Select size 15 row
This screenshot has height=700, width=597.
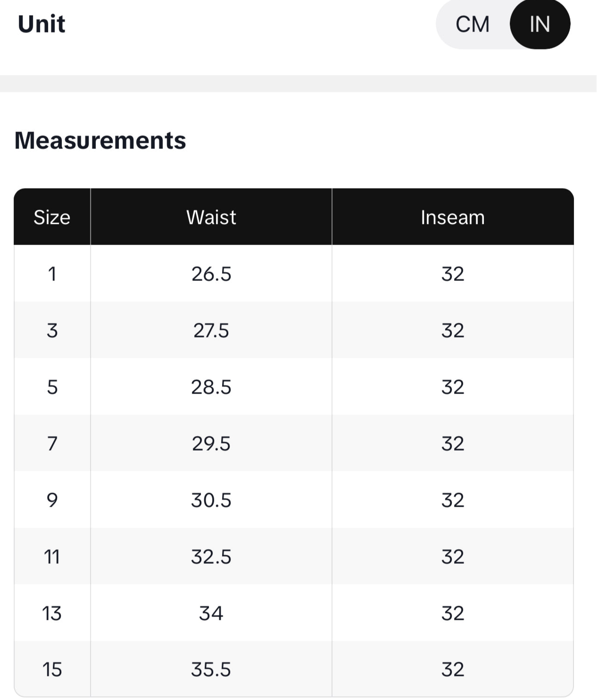(52, 669)
